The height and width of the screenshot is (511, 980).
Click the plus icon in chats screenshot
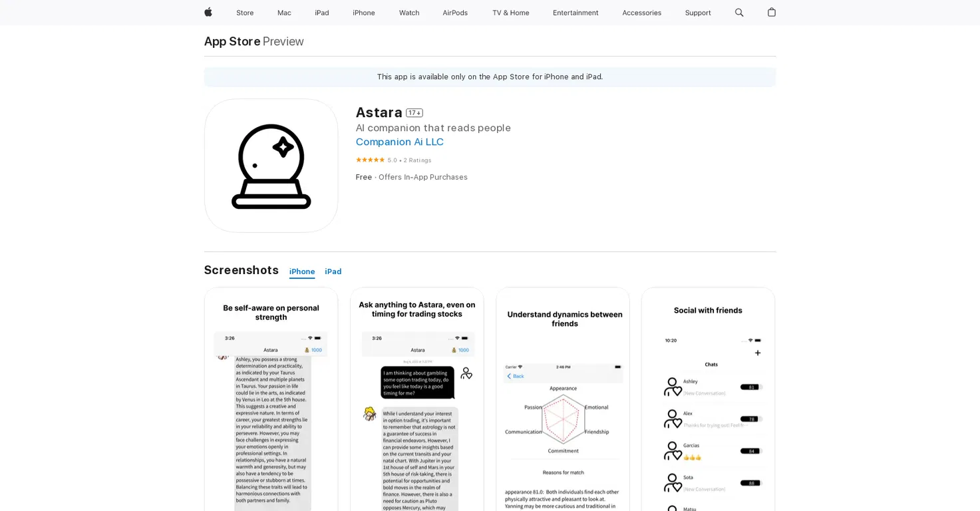pos(757,353)
